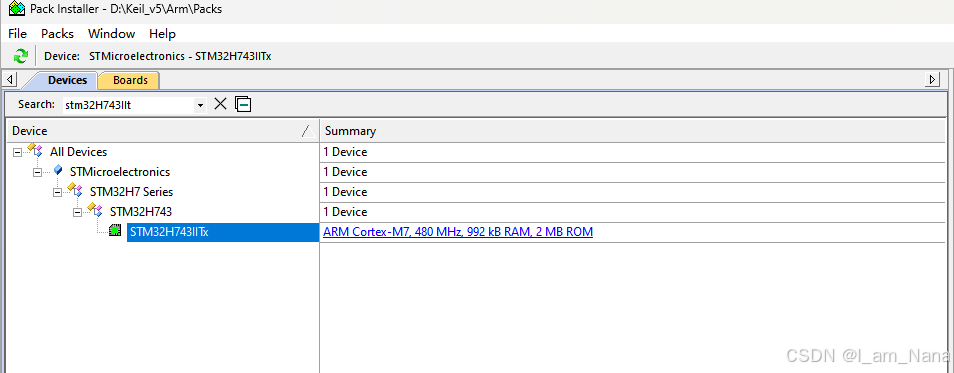Switch to the Boards tab
Viewport: 954px width, 373px height.
tap(130, 80)
